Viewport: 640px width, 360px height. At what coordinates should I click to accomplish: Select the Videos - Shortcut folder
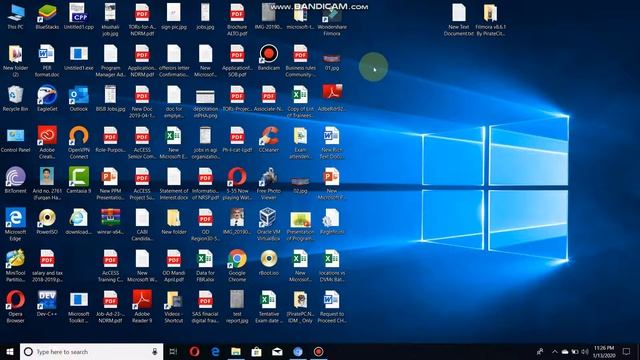point(173,307)
